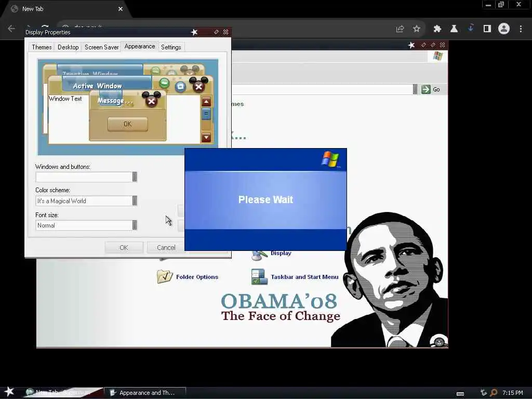Click the Go arrow button in address bar
The image size is (532, 399).
pos(426,89)
